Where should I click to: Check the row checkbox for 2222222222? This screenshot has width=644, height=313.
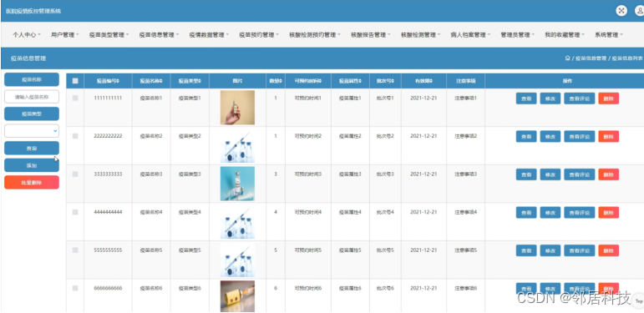[x=75, y=136]
